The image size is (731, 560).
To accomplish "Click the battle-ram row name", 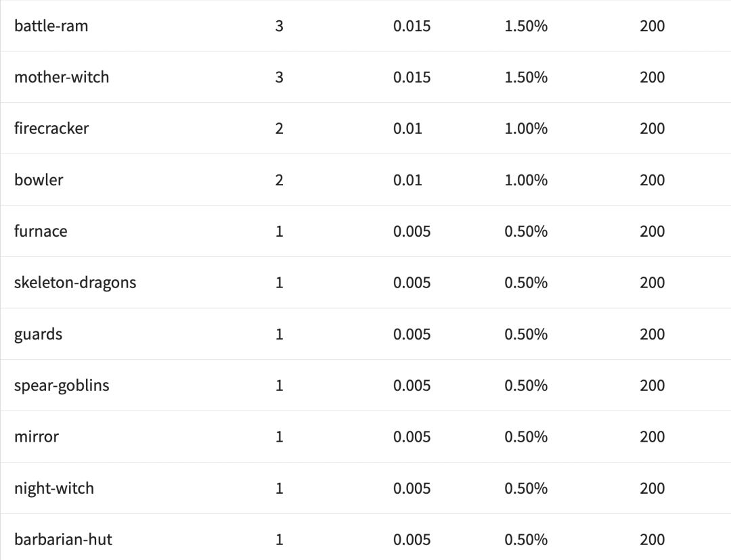I will [51, 26].
